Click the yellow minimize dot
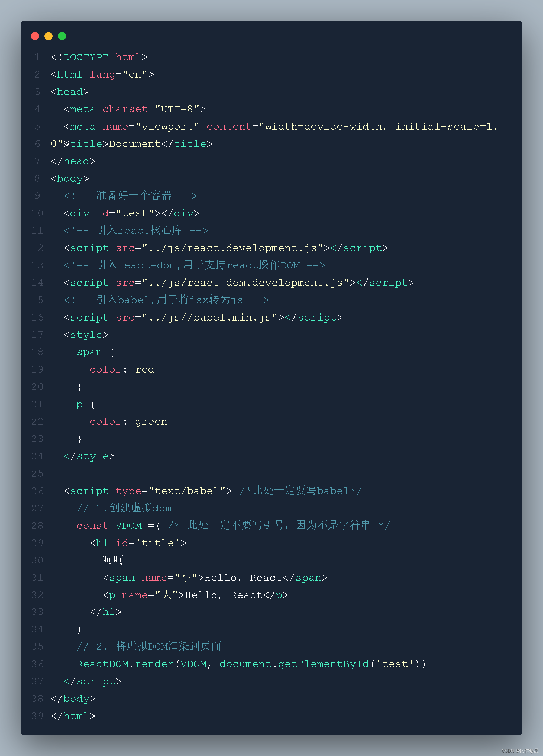Viewport: 543px width, 756px height. 49,36
